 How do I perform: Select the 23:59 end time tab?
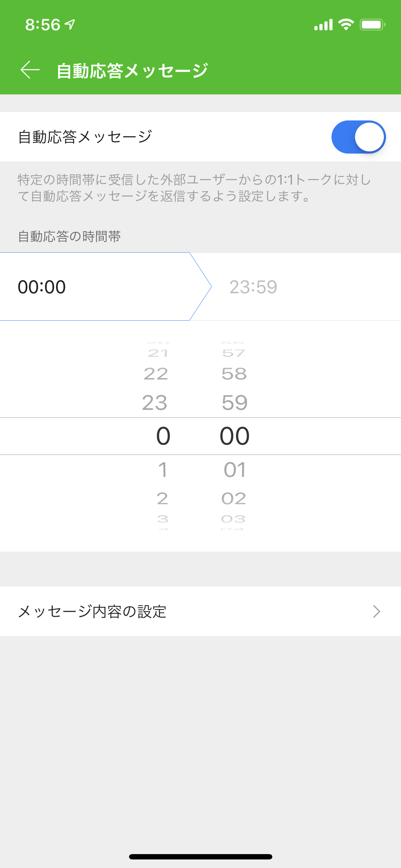[253, 287]
